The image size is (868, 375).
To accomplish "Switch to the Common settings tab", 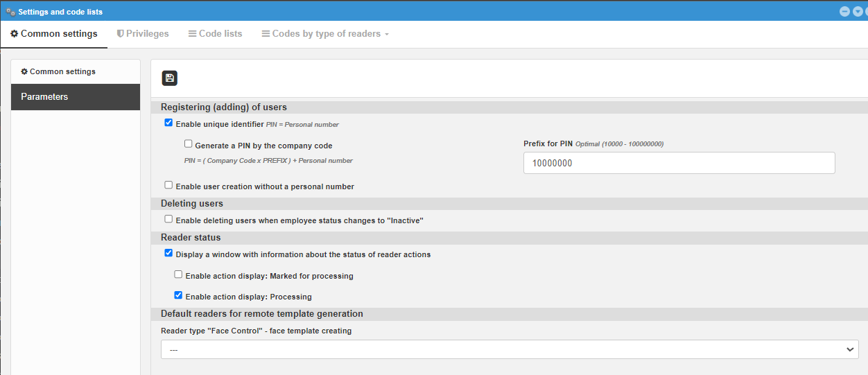I will pos(54,34).
